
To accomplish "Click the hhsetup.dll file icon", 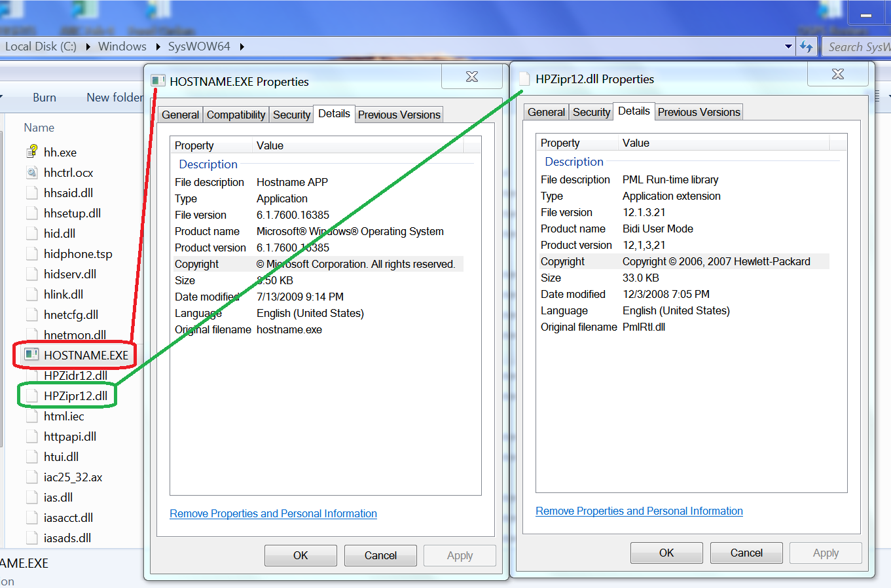I will [32, 213].
